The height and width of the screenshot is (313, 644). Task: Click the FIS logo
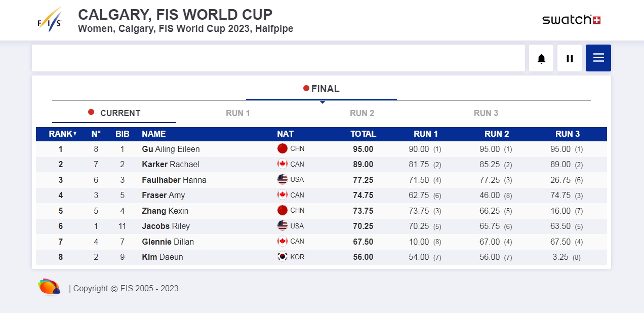coord(50,20)
